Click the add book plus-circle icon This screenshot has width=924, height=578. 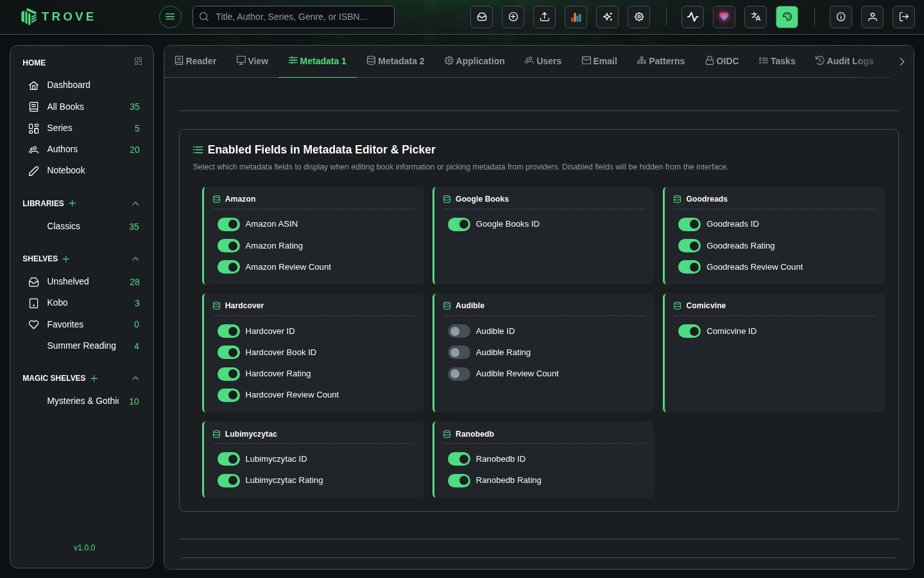click(x=513, y=17)
